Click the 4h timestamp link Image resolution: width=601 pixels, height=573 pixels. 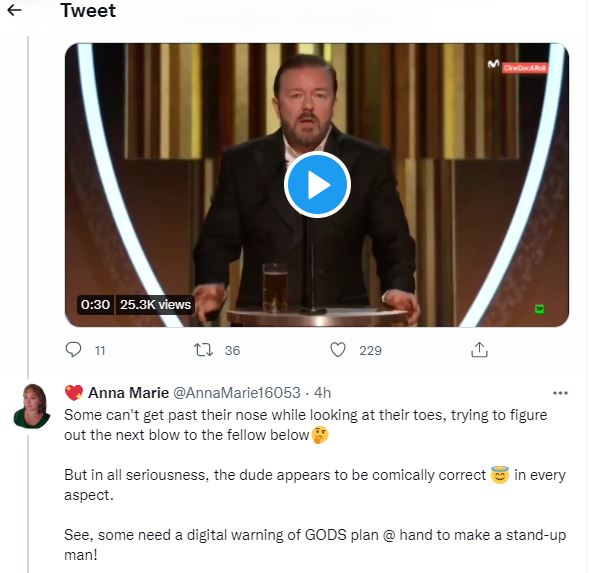(x=322, y=393)
